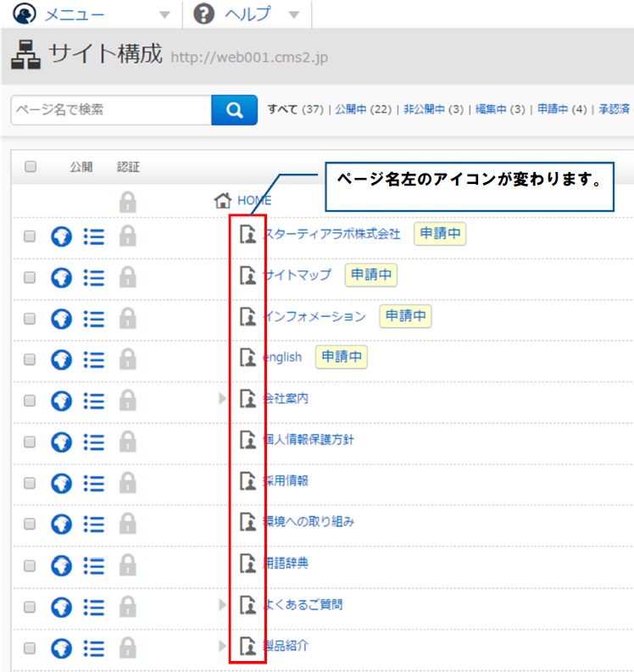Image resolution: width=634 pixels, height=672 pixels.
Task: Click the 認証 column header
Action: 128,167
